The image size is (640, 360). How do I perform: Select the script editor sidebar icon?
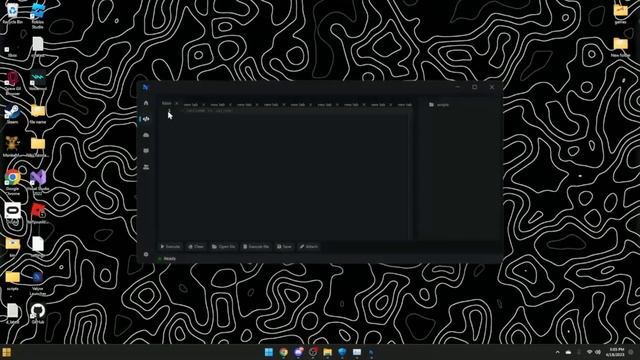pyautogui.click(x=146, y=119)
